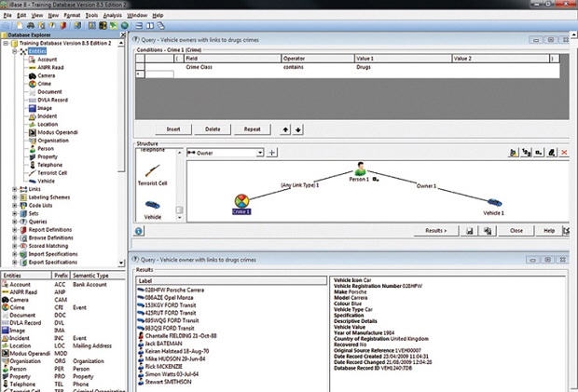Click the Semantic Type column header
This screenshot has height=392, width=578.
(x=98, y=276)
